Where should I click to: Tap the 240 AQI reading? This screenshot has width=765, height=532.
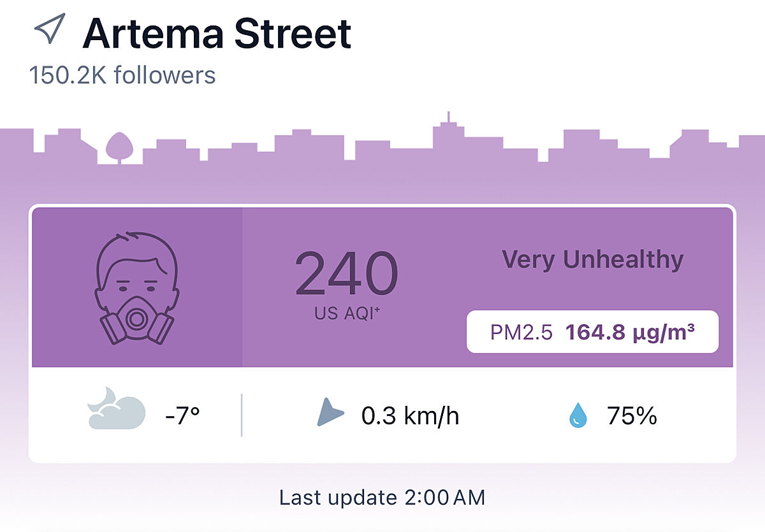[346, 274]
